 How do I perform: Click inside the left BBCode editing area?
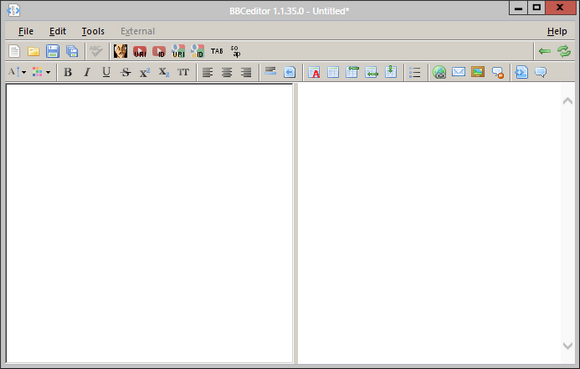click(x=149, y=224)
